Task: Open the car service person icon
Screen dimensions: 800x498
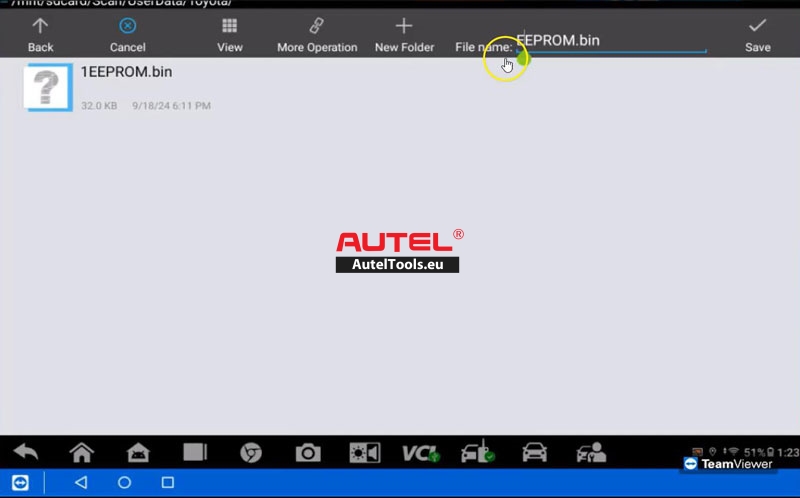Action: click(590, 452)
